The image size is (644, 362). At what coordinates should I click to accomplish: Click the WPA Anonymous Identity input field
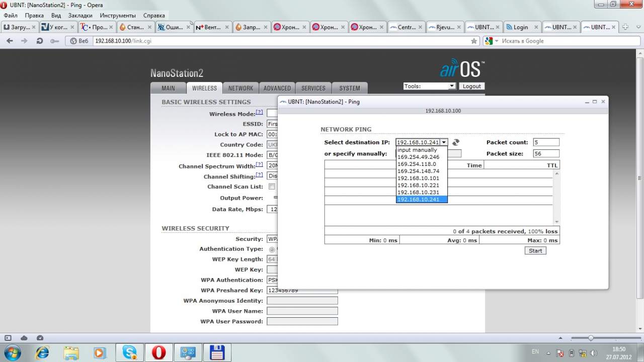302,301
